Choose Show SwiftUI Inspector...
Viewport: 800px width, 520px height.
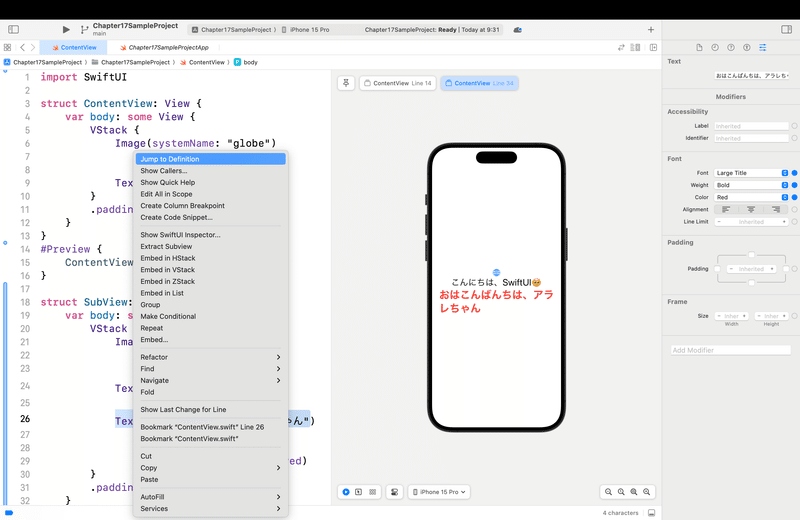[210, 235]
